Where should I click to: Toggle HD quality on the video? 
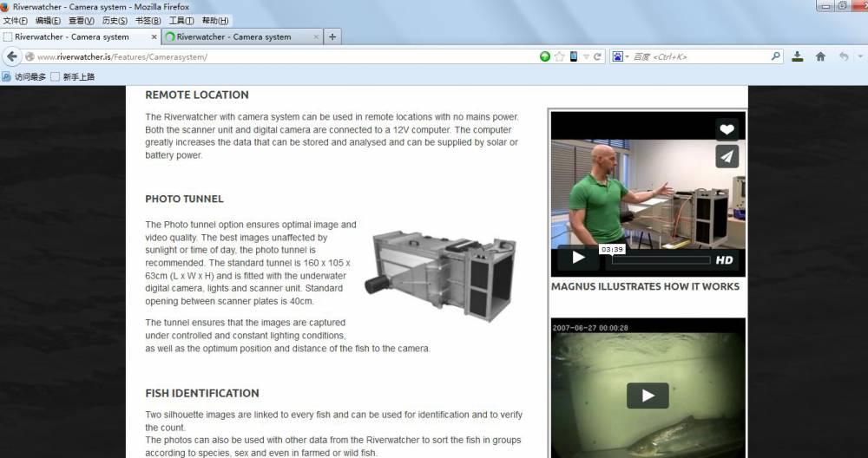click(x=724, y=260)
